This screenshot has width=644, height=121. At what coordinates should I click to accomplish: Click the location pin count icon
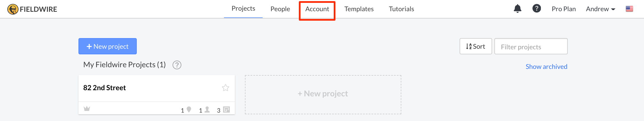[189, 109]
